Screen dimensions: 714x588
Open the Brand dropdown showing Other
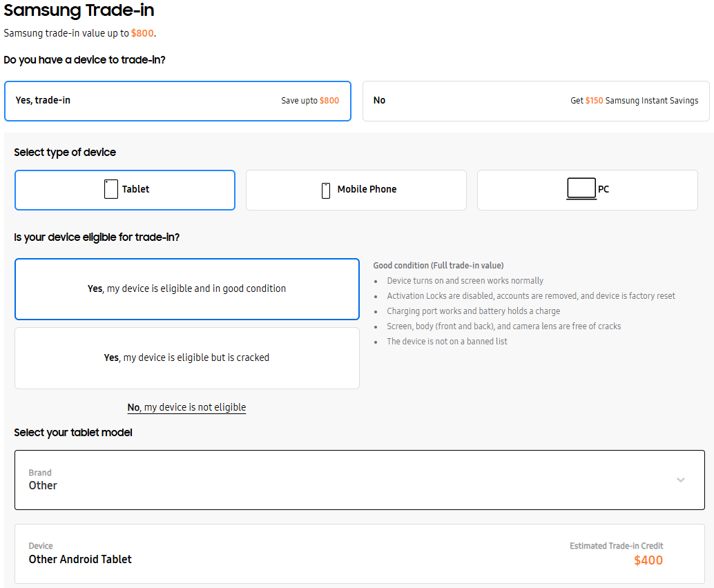point(360,480)
